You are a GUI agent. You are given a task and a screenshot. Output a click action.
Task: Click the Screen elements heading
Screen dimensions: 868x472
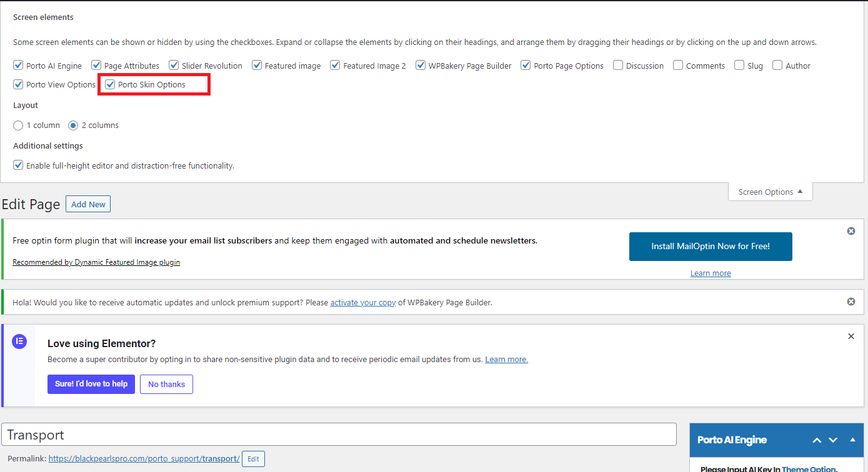[43, 17]
